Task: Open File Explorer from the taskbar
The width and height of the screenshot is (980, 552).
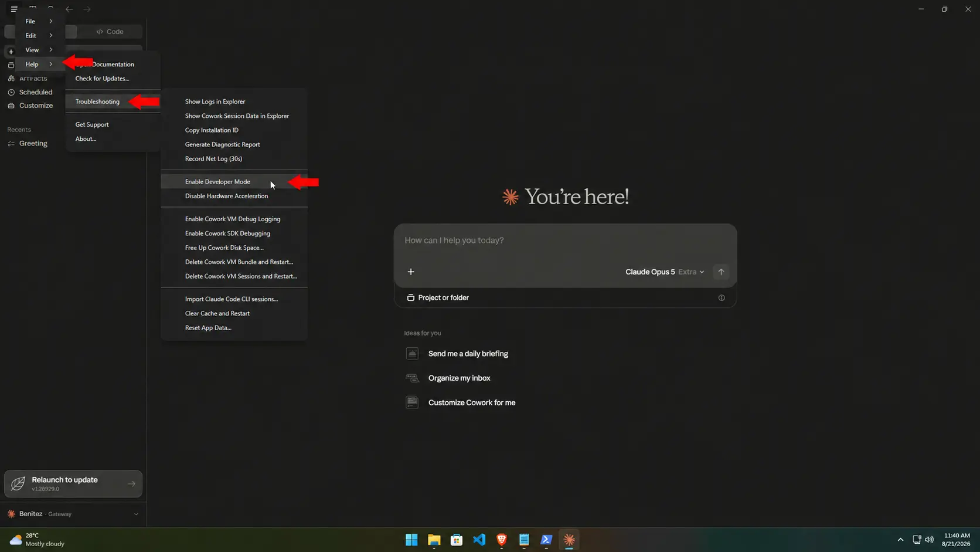Action: click(x=434, y=540)
